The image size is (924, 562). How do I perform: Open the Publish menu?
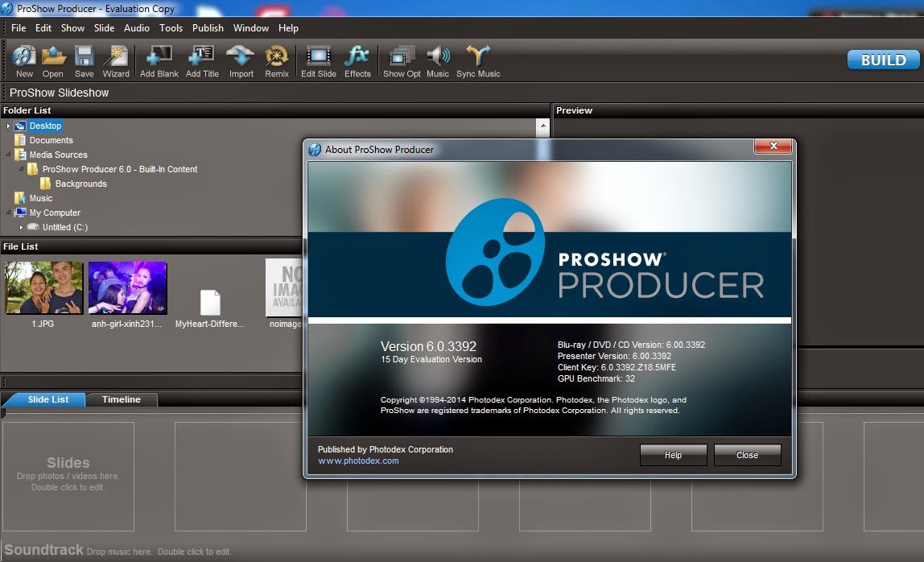click(x=208, y=27)
